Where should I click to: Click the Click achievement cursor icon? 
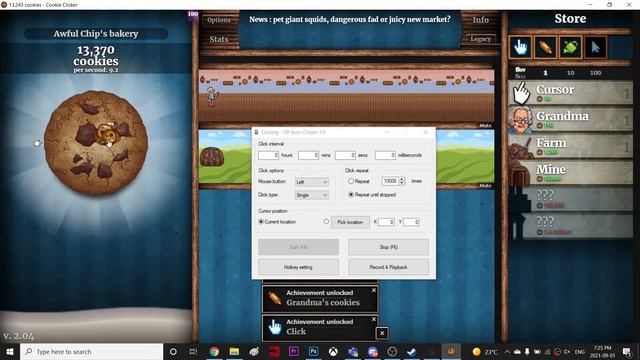(x=275, y=327)
